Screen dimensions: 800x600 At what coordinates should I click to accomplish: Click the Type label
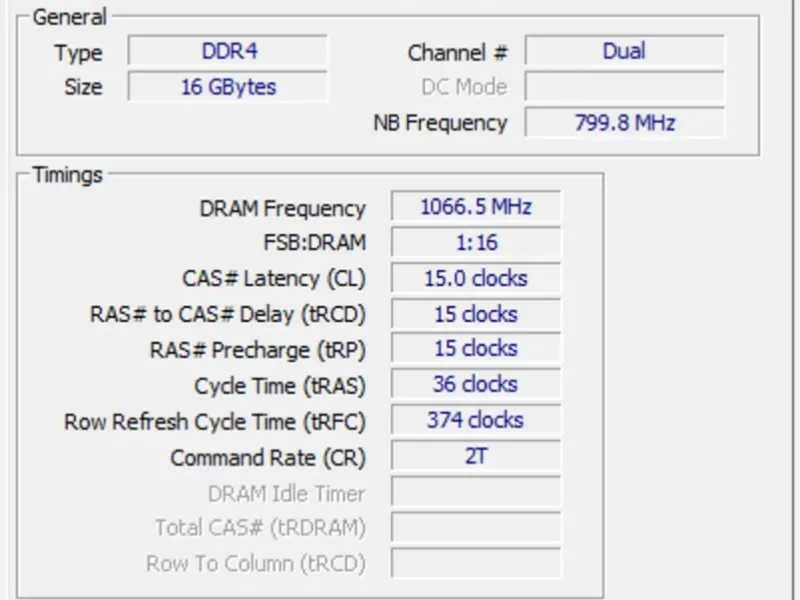(x=79, y=53)
